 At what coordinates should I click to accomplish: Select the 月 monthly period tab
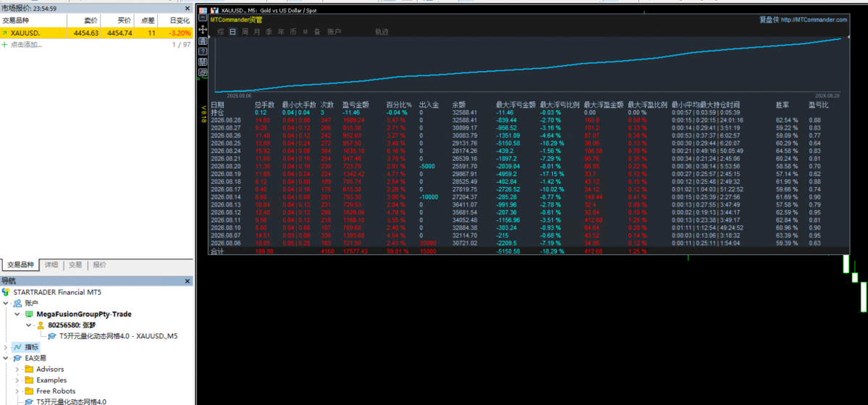pos(257,32)
